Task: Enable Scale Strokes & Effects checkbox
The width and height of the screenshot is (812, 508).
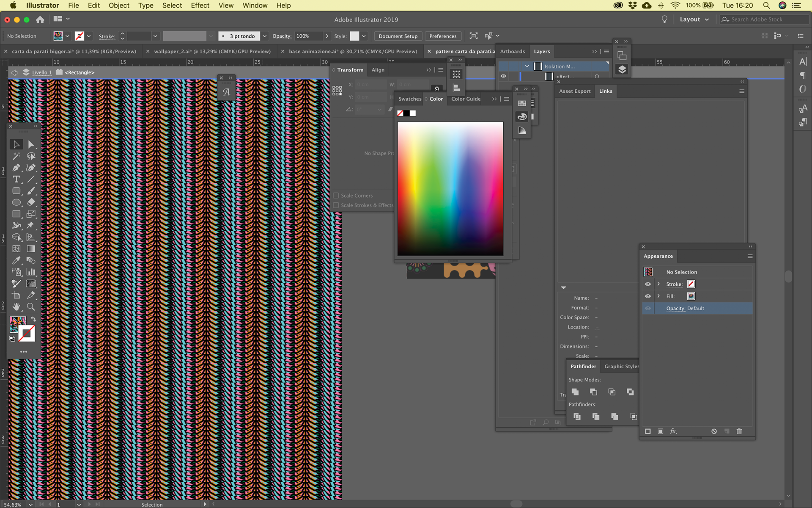Action: pos(336,205)
